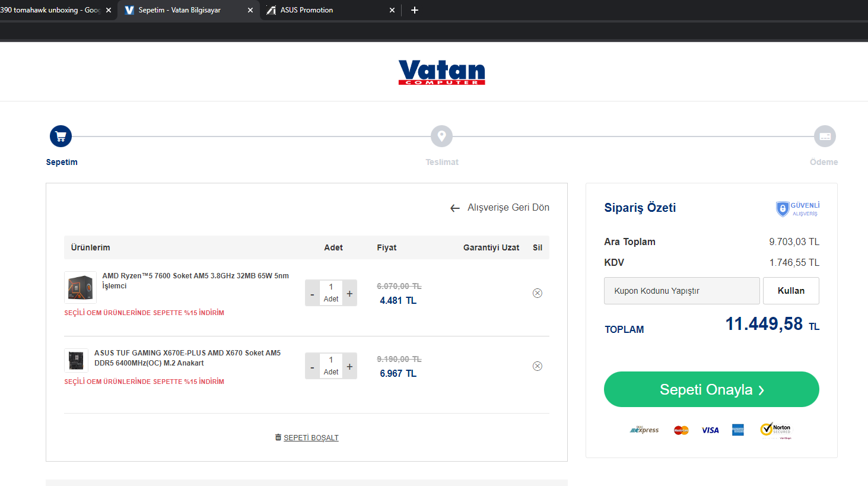868x486 pixels.
Task: Decrease quantity of ASUS TUF GAMING motherboard
Action: coord(312,367)
